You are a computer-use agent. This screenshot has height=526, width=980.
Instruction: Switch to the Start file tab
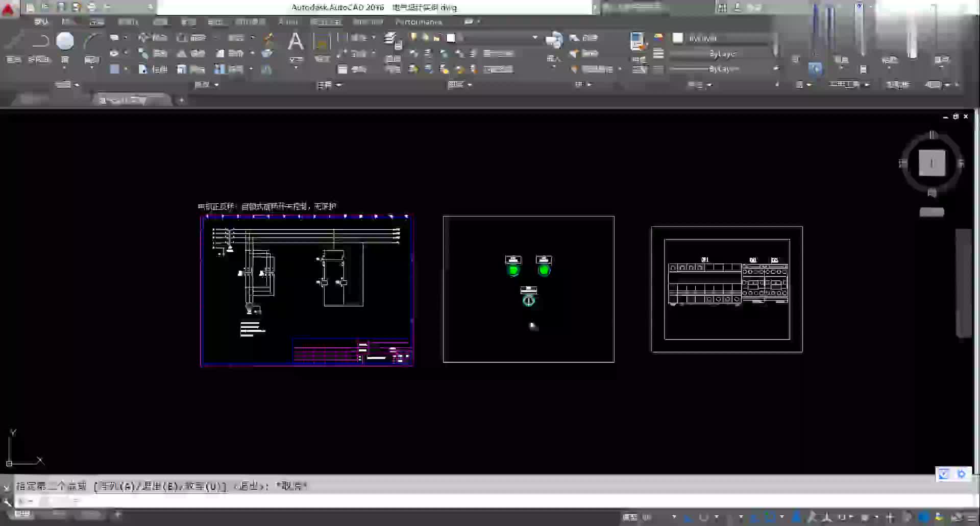tap(32, 100)
